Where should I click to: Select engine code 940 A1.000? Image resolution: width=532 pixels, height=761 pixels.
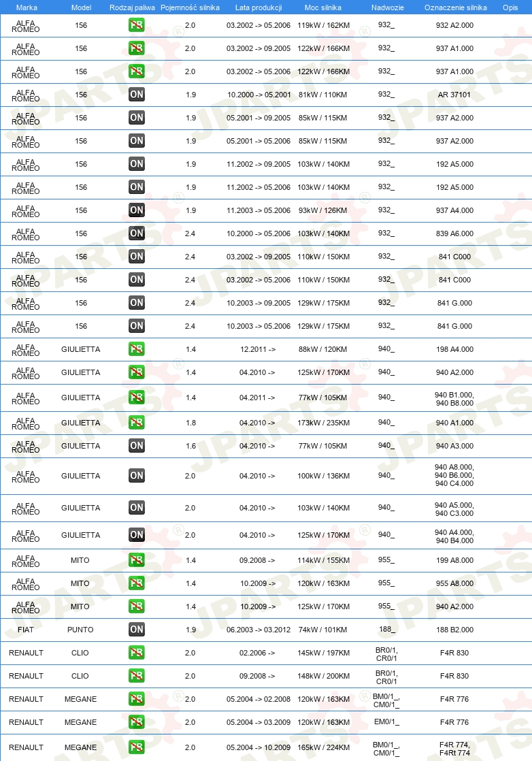pyautogui.click(x=455, y=423)
